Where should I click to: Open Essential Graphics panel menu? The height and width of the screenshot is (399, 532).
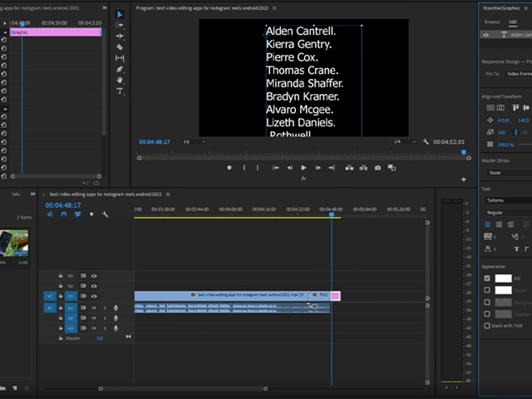pos(526,8)
